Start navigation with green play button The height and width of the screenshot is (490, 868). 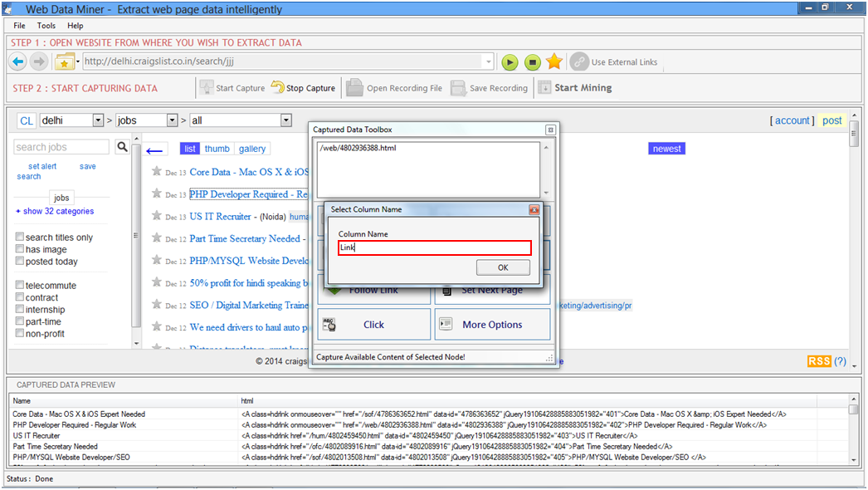coord(510,62)
